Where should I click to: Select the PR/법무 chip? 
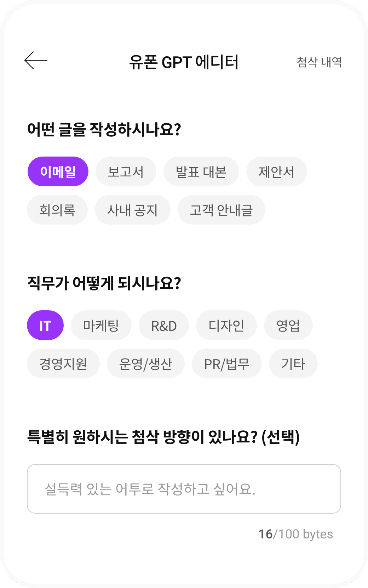[227, 364]
